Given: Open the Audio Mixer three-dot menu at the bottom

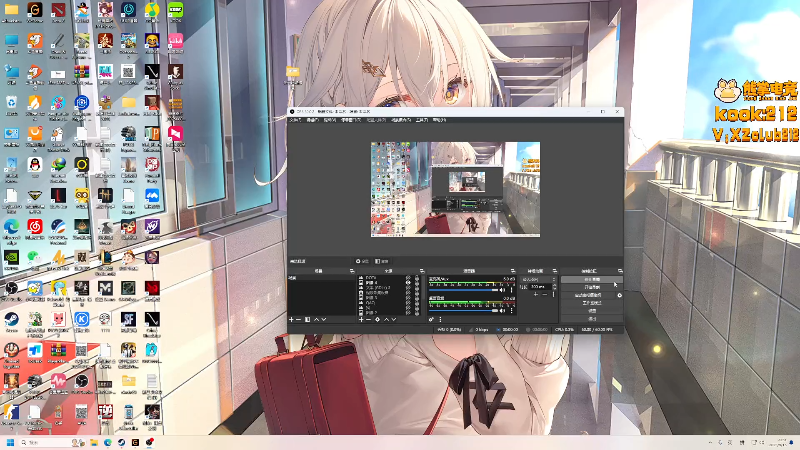Looking at the screenshot, I should (440, 319).
